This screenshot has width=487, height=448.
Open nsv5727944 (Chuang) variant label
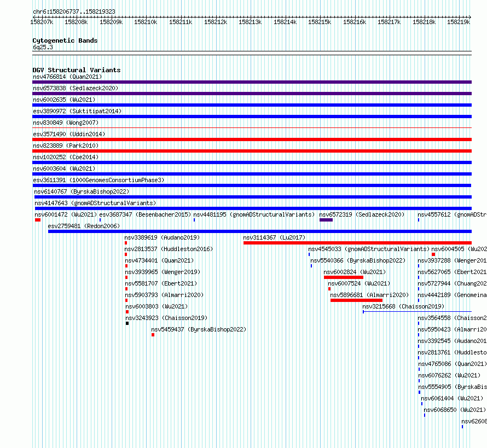452,283
